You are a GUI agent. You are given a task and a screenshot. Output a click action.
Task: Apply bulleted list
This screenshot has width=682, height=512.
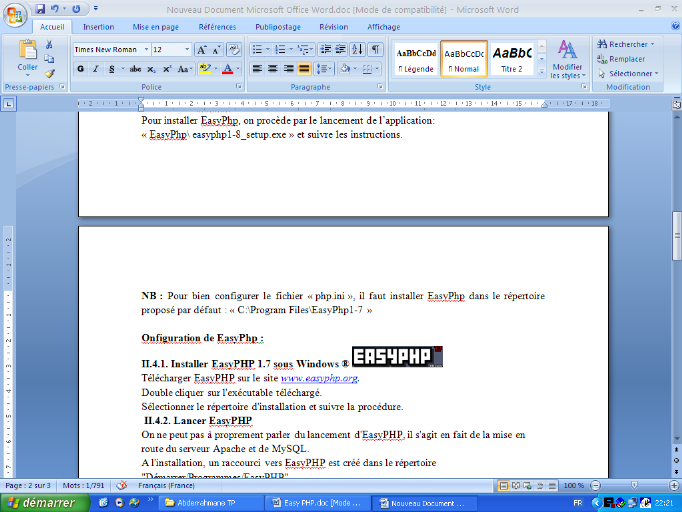(x=257, y=49)
